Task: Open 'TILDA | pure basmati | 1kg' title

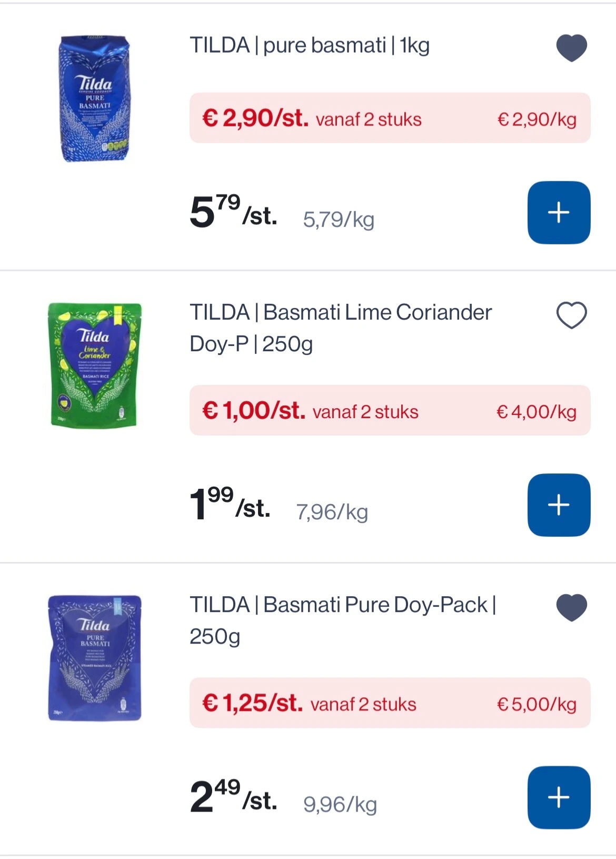Action: (x=310, y=46)
